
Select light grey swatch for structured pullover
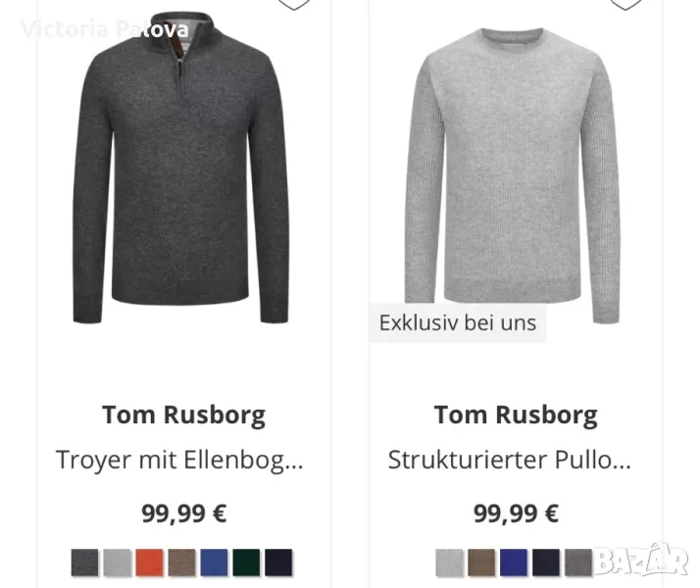coord(450,563)
